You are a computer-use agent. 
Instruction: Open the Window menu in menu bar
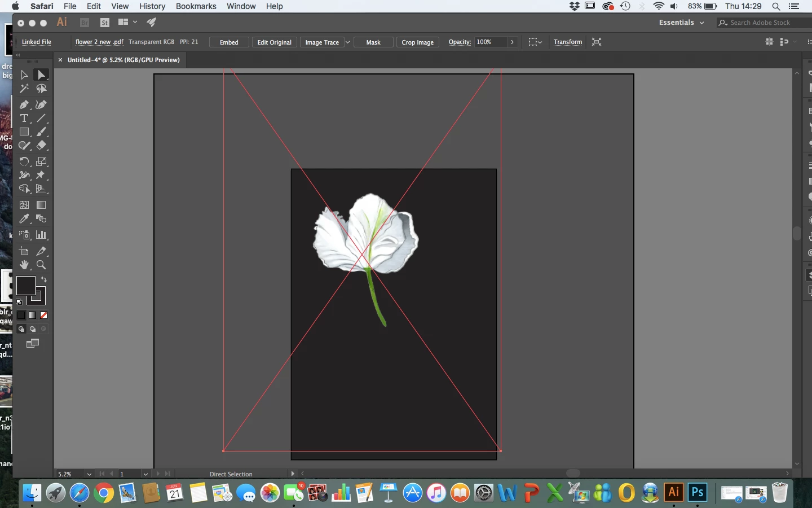(x=241, y=6)
